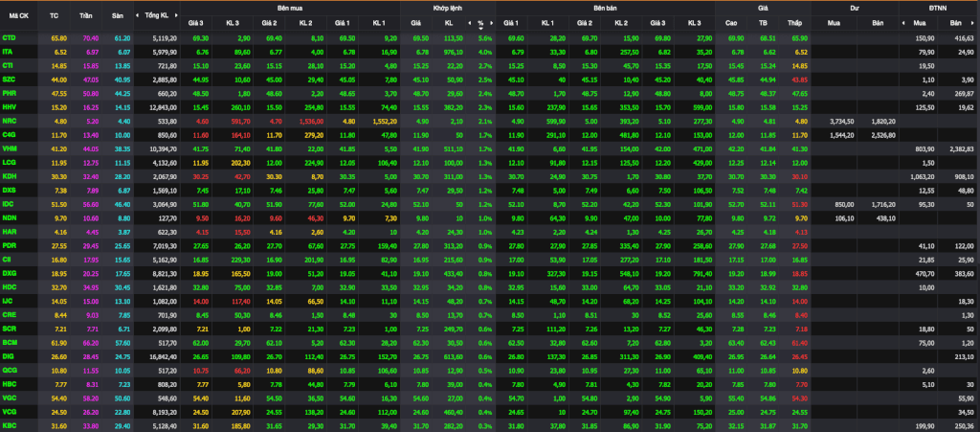
Task: Select VCG total volume 8,193,20
Action: [x=165, y=410]
